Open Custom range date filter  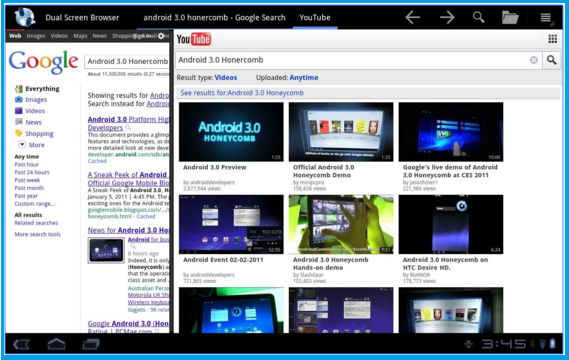point(35,204)
